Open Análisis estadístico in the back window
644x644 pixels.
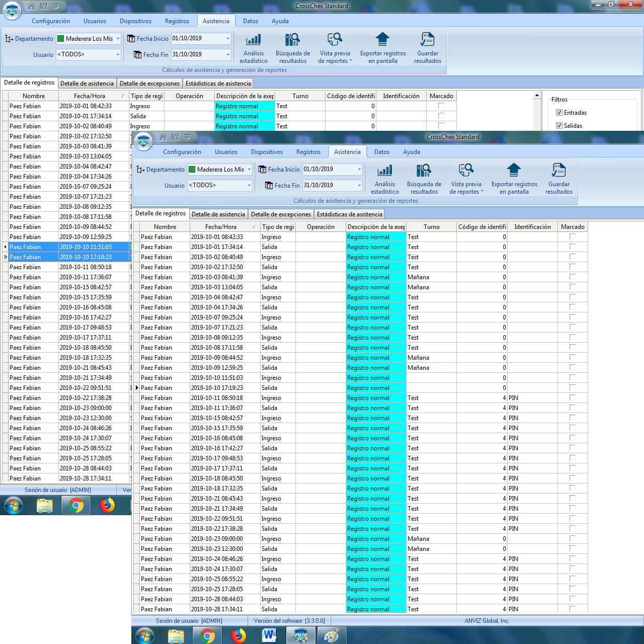[254, 48]
